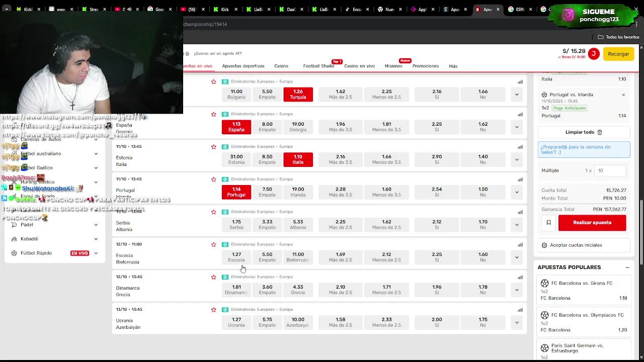Open the J user avatar account menu
The height and width of the screenshot is (362, 644).
pyautogui.click(x=594, y=54)
